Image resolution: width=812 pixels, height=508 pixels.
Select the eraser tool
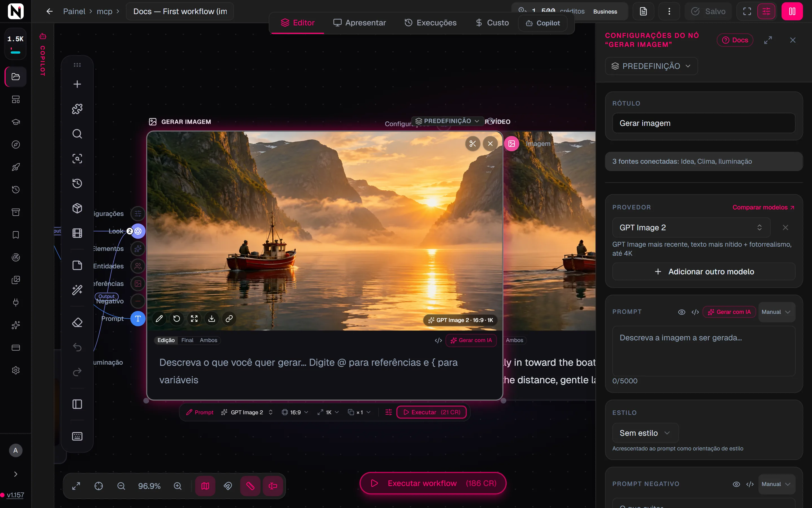point(77,323)
